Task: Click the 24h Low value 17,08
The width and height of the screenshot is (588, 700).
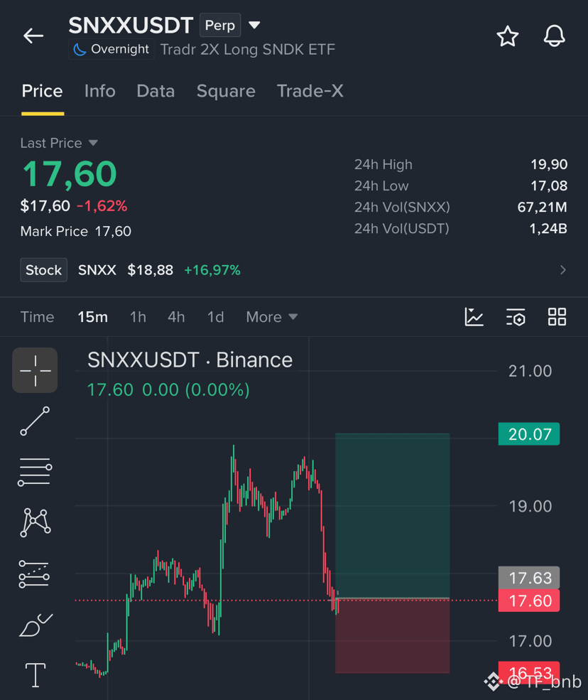Action: [x=549, y=185]
